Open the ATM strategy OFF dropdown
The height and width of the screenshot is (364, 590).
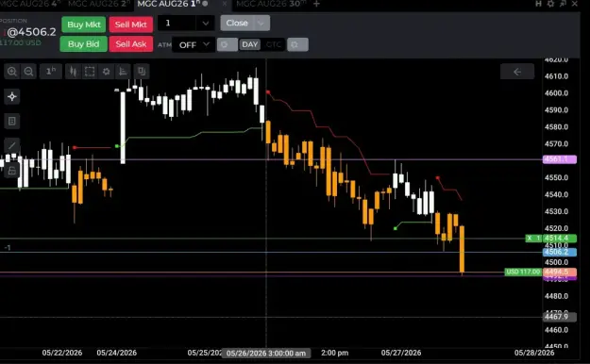pos(194,44)
